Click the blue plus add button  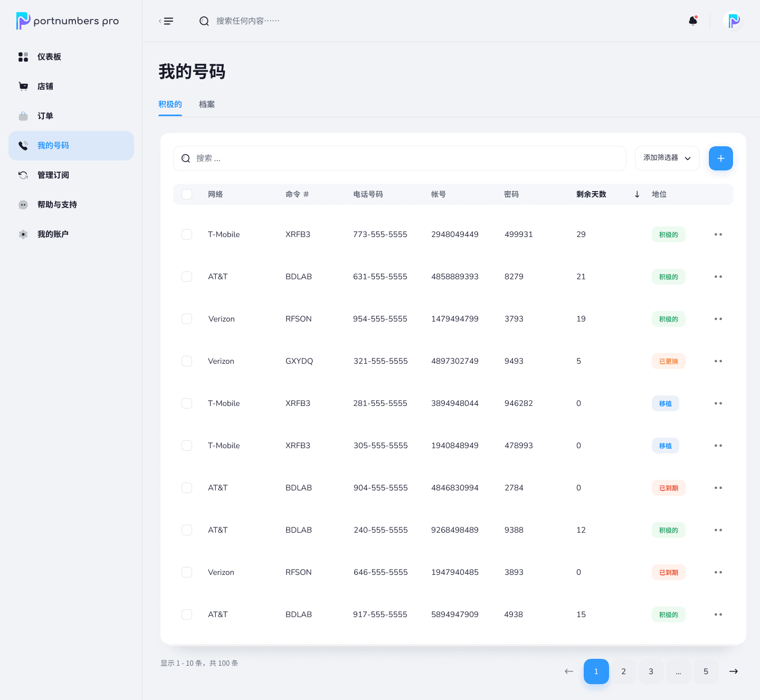pyautogui.click(x=721, y=158)
